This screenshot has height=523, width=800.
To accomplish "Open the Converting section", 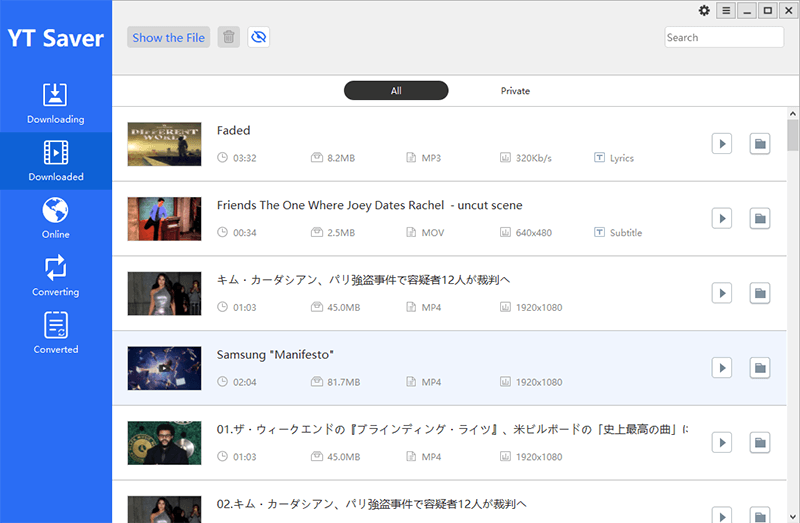I will 56,276.
